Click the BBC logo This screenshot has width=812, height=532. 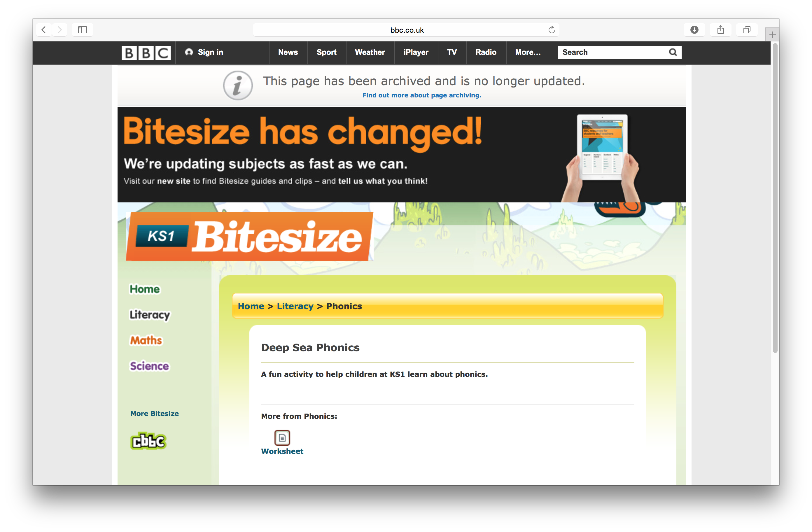tap(146, 52)
